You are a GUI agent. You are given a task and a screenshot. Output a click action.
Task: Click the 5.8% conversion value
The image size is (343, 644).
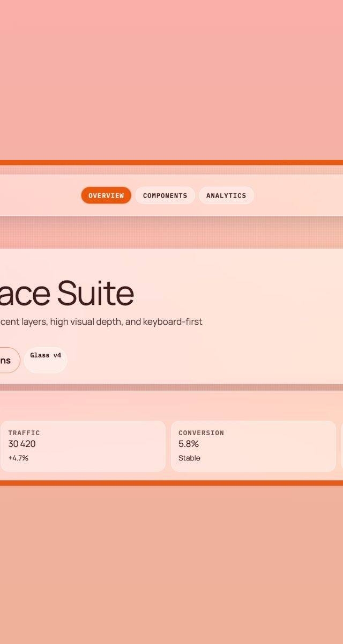coord(189,444)
